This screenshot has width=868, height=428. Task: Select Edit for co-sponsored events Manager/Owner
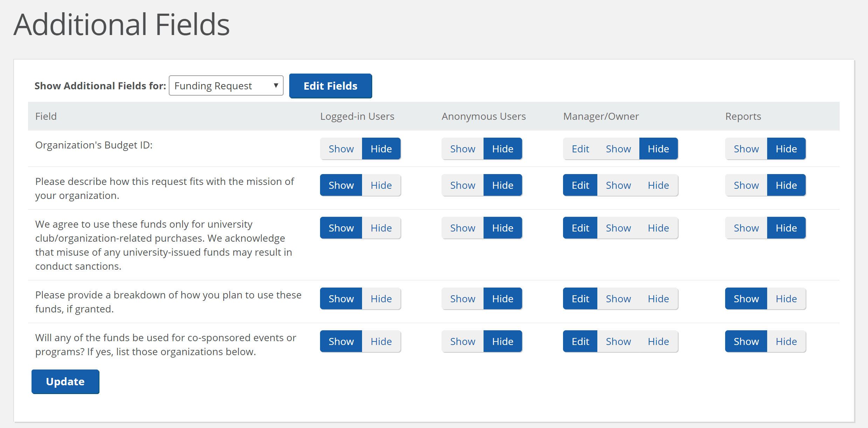coord(580,341)
